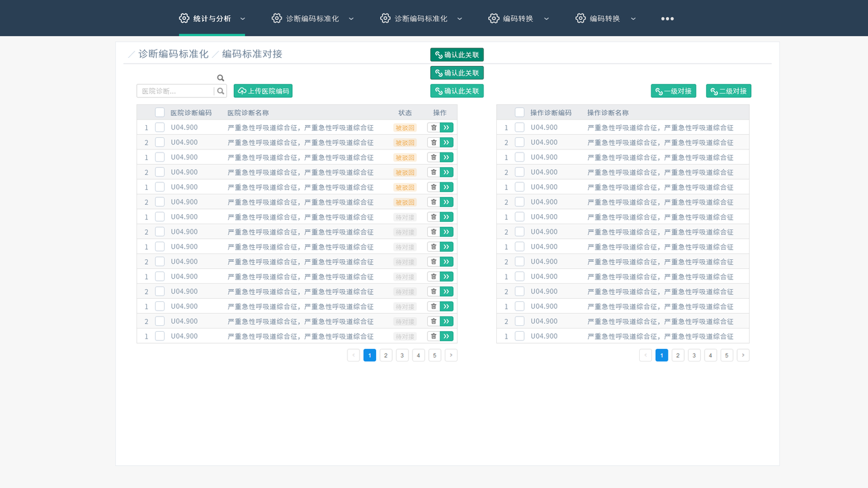Image resolution: width=868 pixels, height=488 pixels.
Task: Toggle the select-all checkbox beside 操作诊断编码 header
Action: click(519, 112)
